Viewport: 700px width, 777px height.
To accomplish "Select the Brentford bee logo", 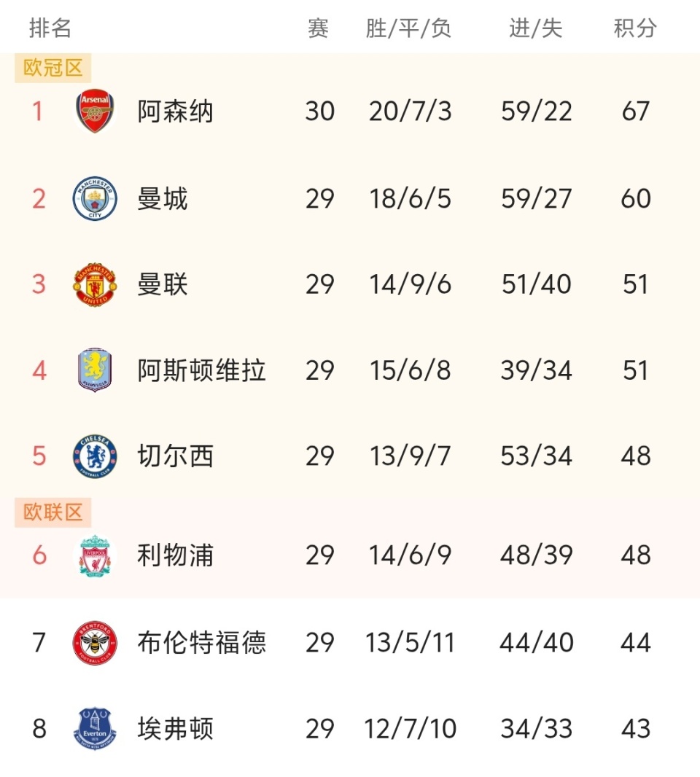I will [x=95, y=643].
